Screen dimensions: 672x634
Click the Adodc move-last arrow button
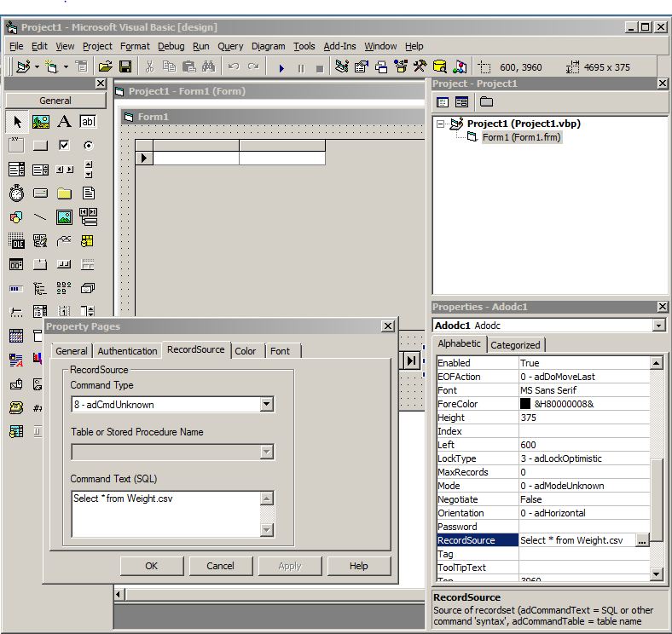[411, 360]
